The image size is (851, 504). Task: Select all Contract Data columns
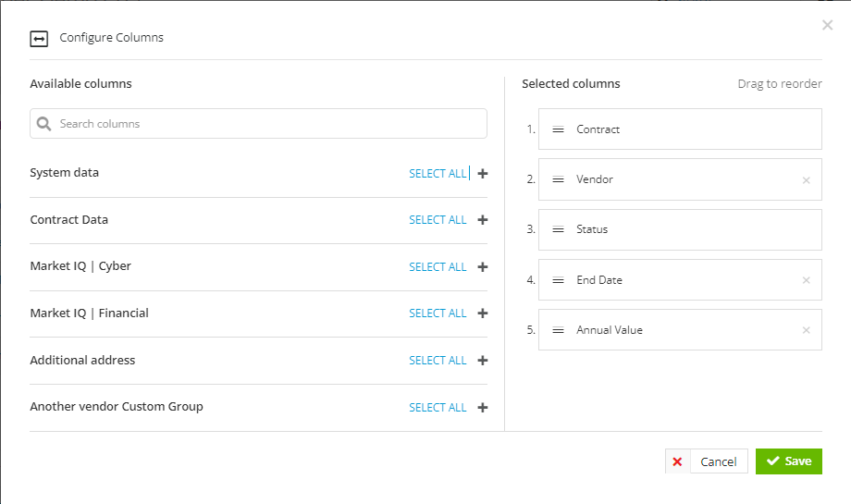(438, 220)
